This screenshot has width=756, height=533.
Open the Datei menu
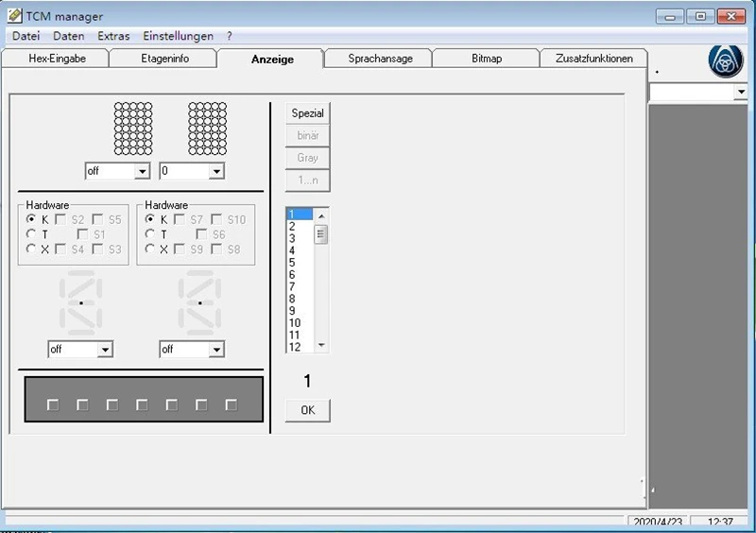click(x=26, y=36)
